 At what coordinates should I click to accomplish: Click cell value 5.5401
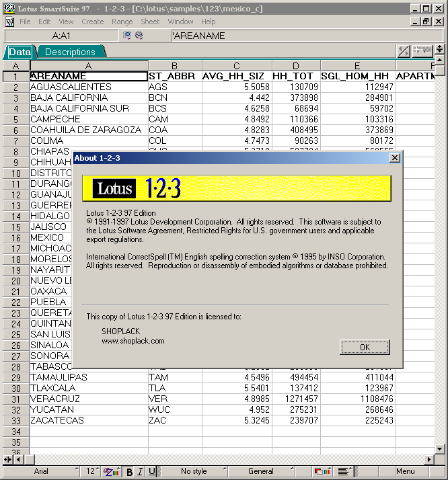click(x=237, y=388)
